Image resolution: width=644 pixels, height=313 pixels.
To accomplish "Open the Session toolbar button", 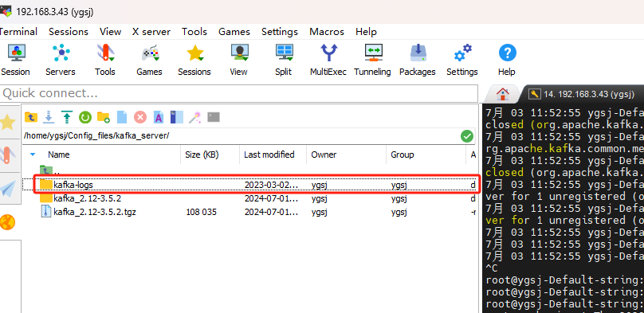I will [16, 60].
